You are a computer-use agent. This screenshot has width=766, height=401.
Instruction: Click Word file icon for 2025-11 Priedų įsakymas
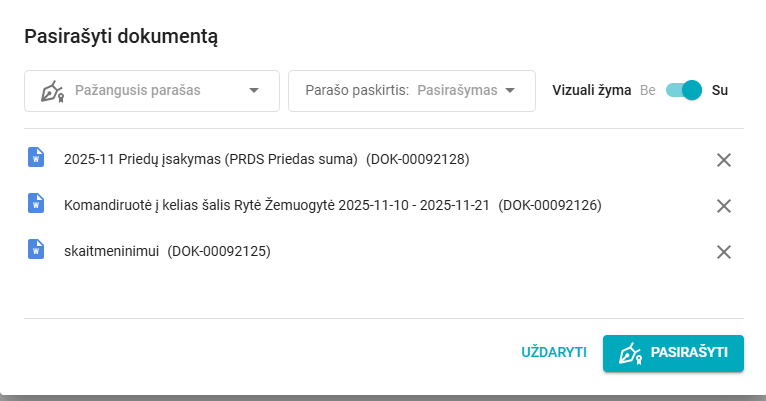[36, 157]
